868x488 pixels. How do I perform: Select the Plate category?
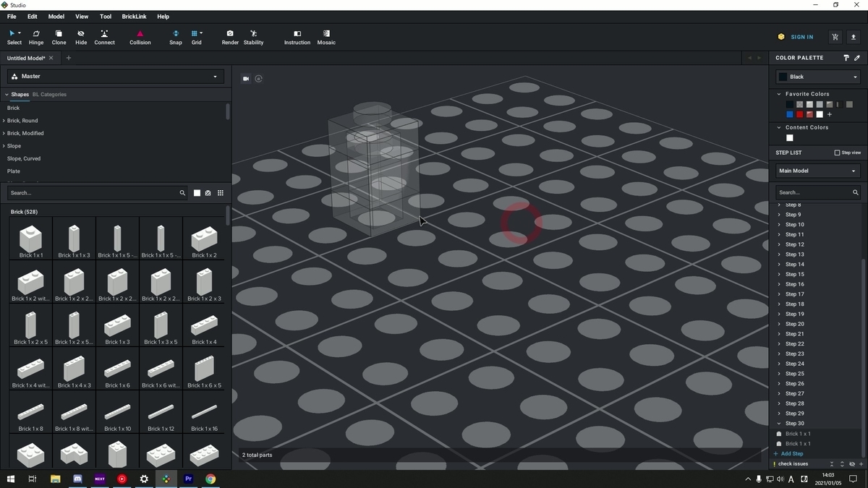click(14, 171)
